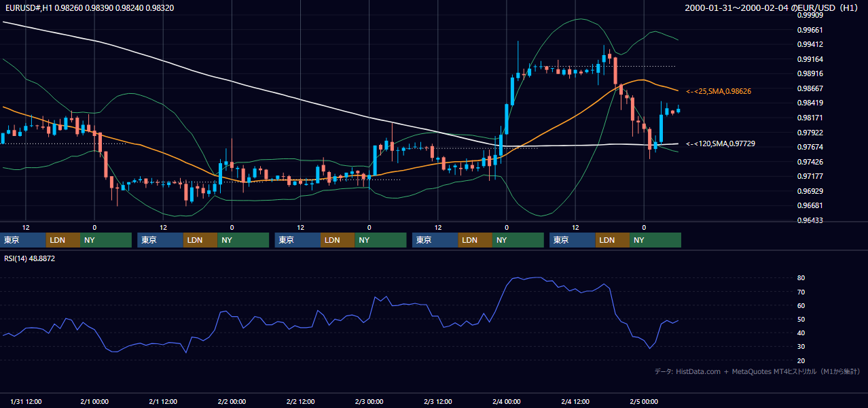Click the 2/1 00:00 date label

(x=94, y=402)
